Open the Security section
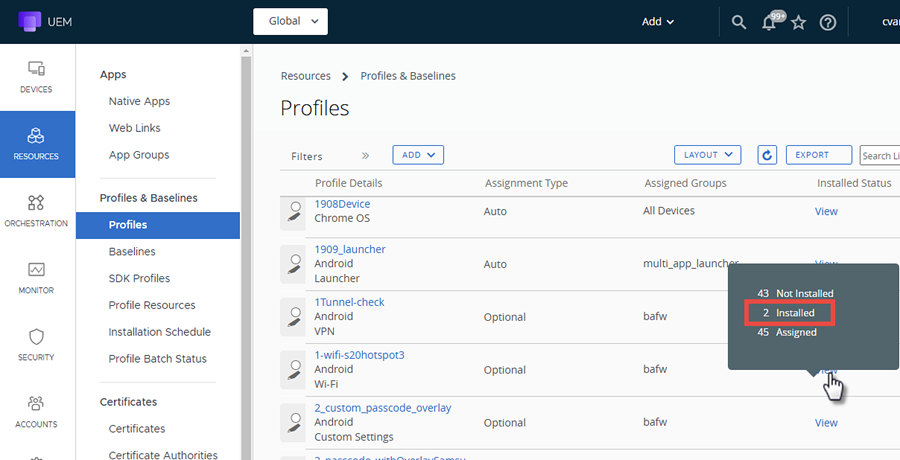 click(x=36, y=345)
